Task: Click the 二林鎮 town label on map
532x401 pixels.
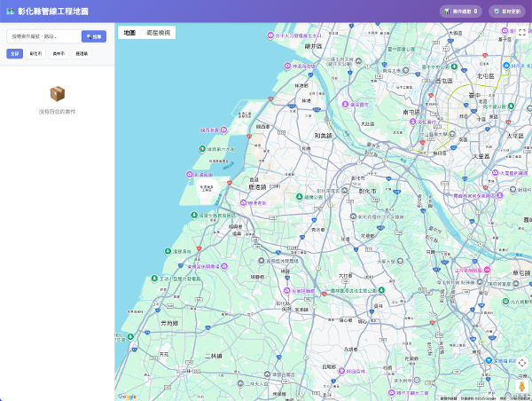Action: tap(213, 356)
